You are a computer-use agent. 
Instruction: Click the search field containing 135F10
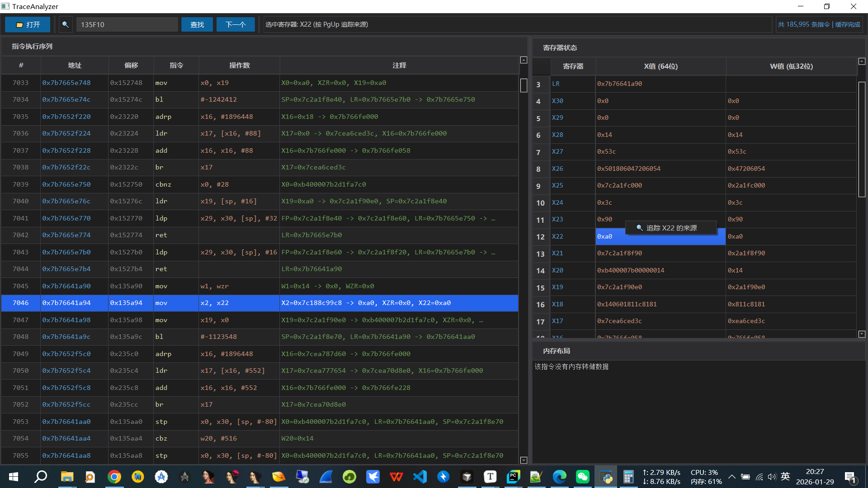pos(127,24)
